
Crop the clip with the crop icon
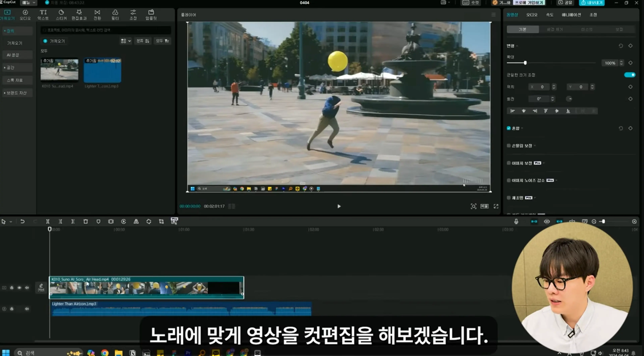click(x=161, y=221)
